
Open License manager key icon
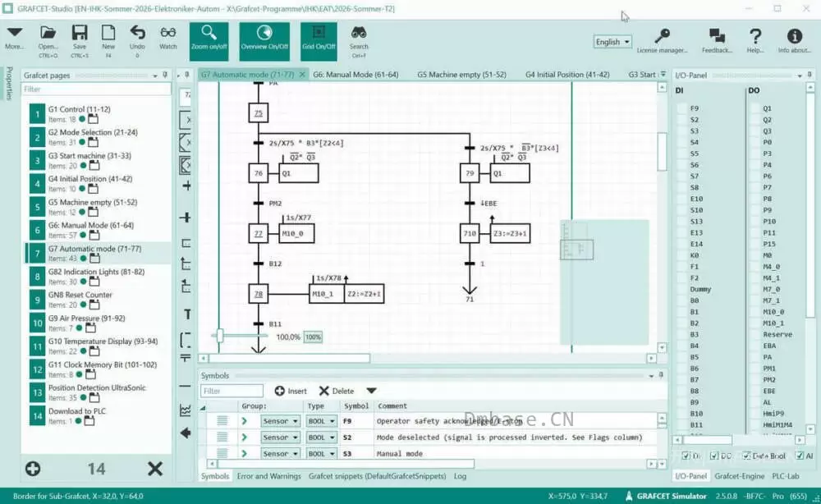coord(662,41)
